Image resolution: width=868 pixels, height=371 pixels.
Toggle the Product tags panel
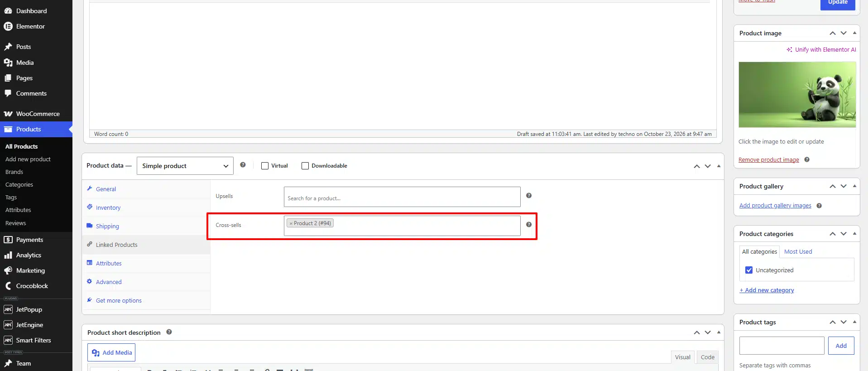coord(854,322)
